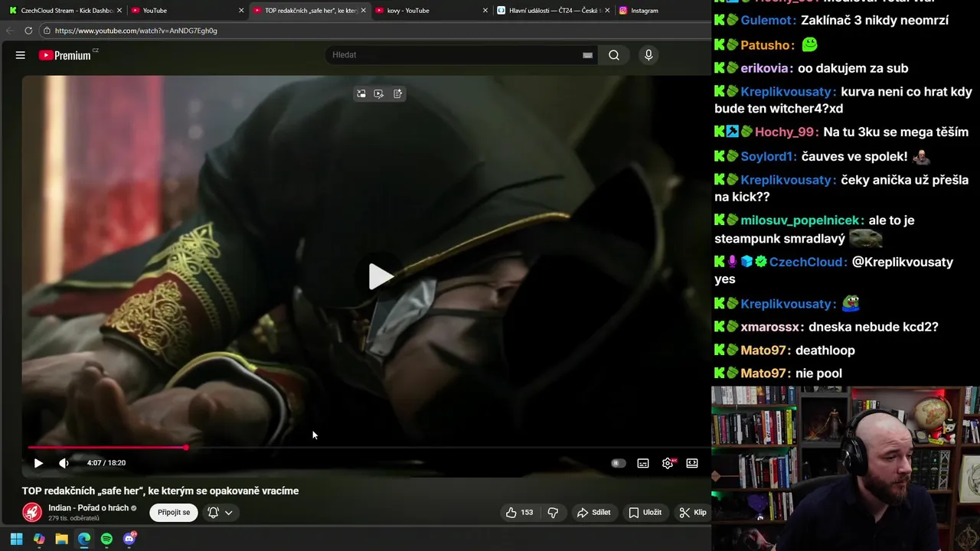This screenshot has width=980, height=551.
Task: Click the Uložit save button
Action: 645,513
